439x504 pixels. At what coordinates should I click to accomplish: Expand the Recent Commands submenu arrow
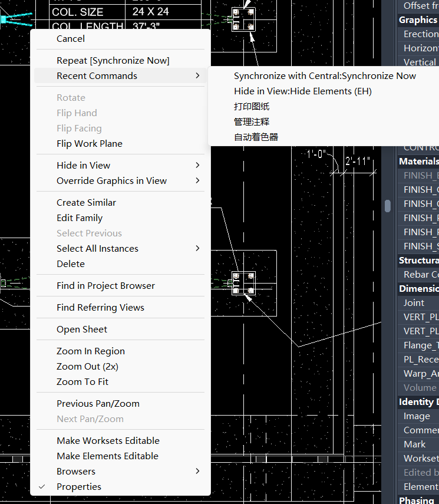pos(197,76)
